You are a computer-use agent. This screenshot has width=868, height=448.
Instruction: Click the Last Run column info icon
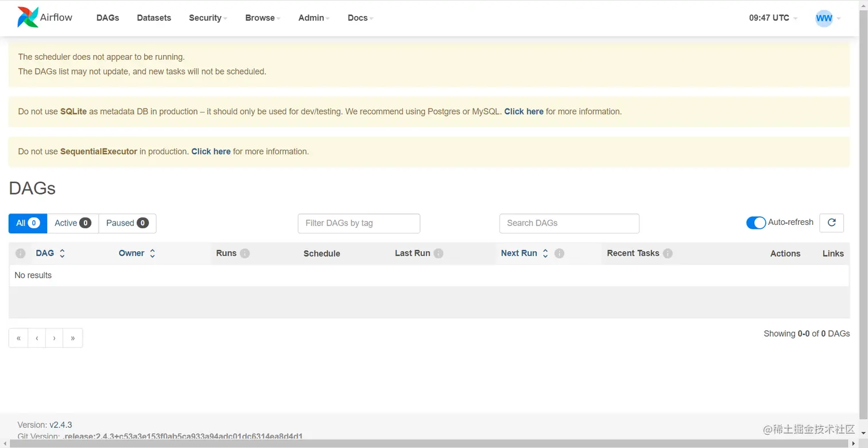439,253
